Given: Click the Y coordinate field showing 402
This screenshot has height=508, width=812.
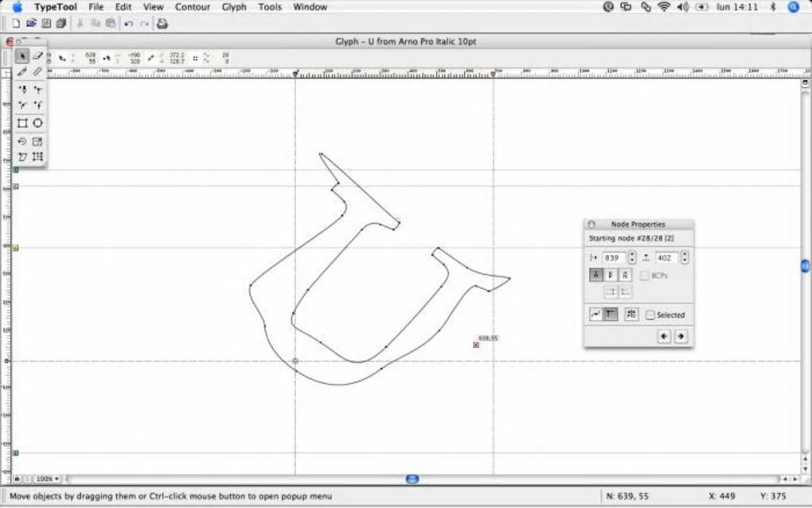Looking at the screenshot, I should coord(667,257).
